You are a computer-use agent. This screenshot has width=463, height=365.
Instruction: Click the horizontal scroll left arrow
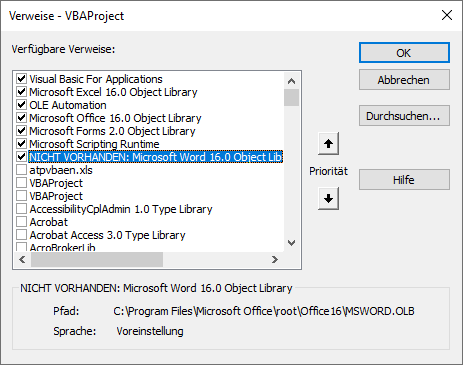click(x=22, y=259)
